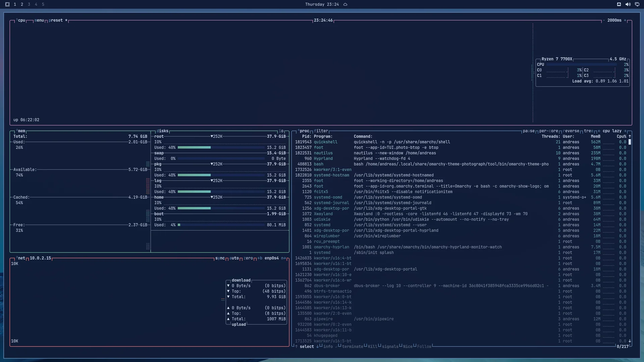Select the nautilus process row

461,153
